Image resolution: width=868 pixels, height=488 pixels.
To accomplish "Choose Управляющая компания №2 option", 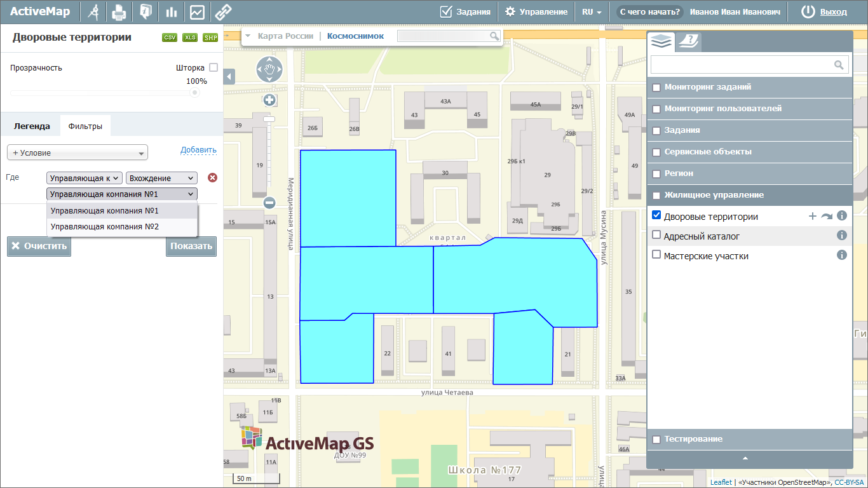I will (x=105, y=227).
